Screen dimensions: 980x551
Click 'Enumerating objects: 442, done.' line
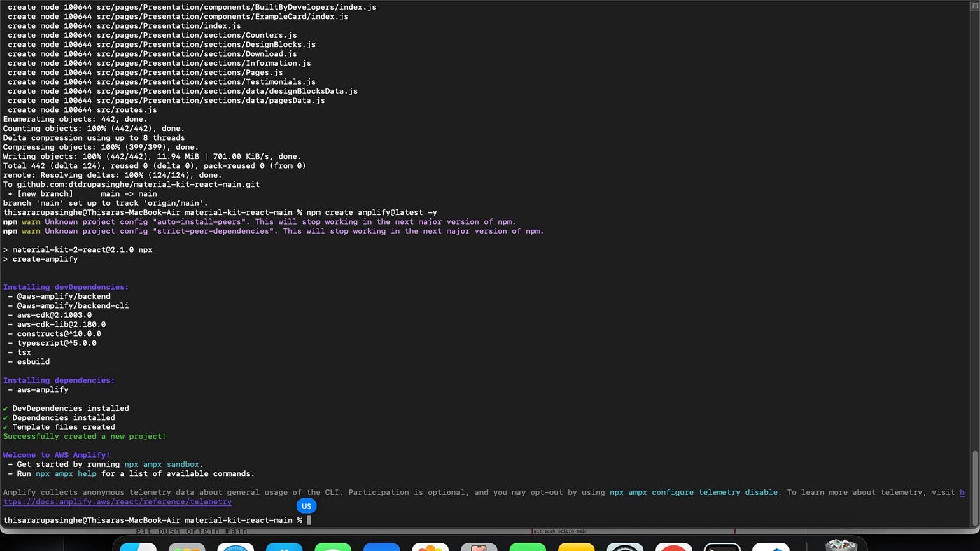click(x=76, y=119)
